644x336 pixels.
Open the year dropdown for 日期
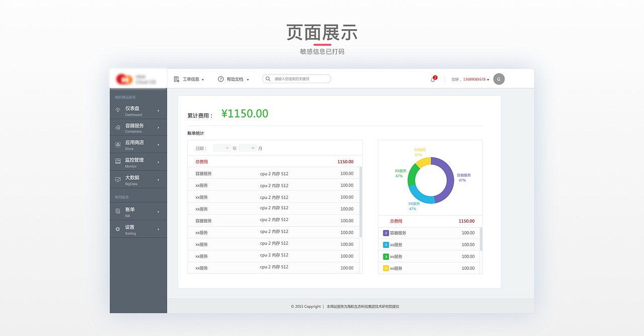click(222, 148)
